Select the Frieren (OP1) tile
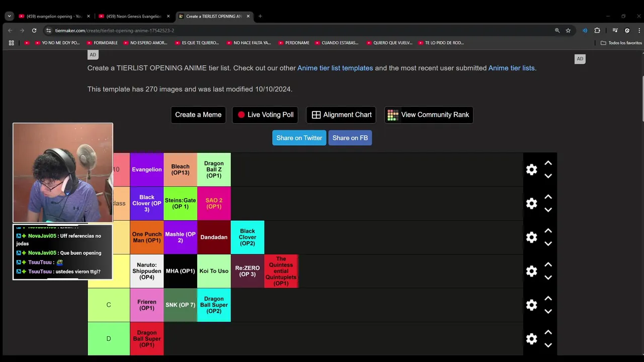Screen dimensions: 644x362 coord(147,305)
